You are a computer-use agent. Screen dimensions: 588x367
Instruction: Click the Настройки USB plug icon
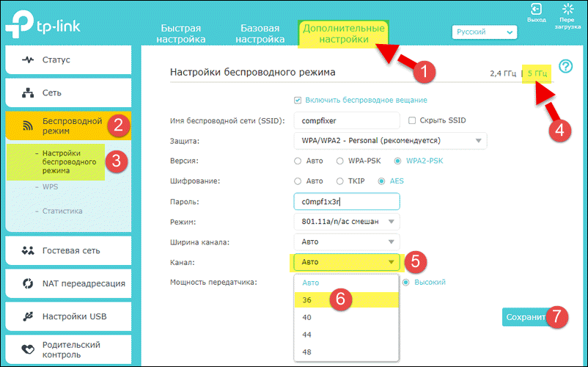click(28, 316)
